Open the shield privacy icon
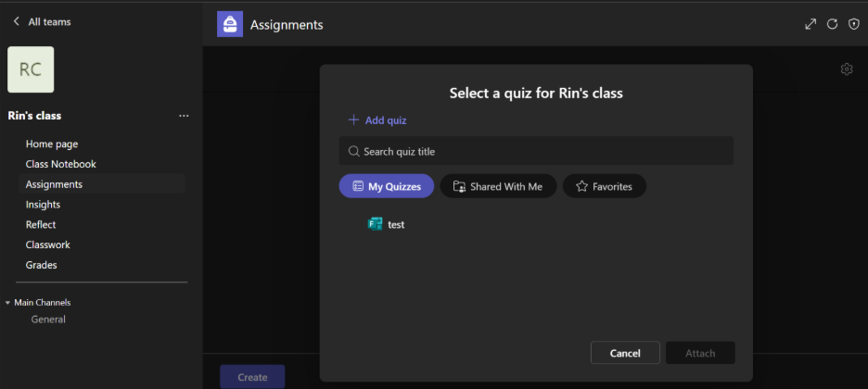This screenshot has height=389, width=868. (x=853, y=24)
